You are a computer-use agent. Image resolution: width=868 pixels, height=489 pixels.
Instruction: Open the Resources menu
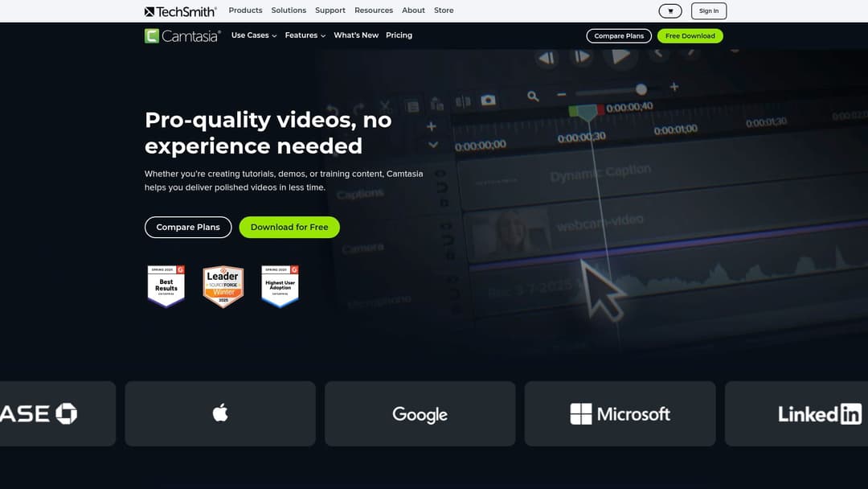point(374,10)
